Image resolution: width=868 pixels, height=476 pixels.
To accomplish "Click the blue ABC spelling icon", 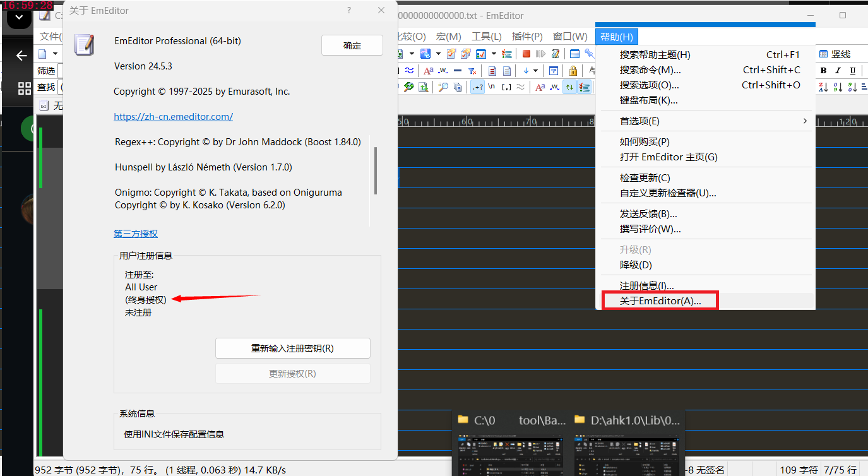I will [x=425, y=54].
